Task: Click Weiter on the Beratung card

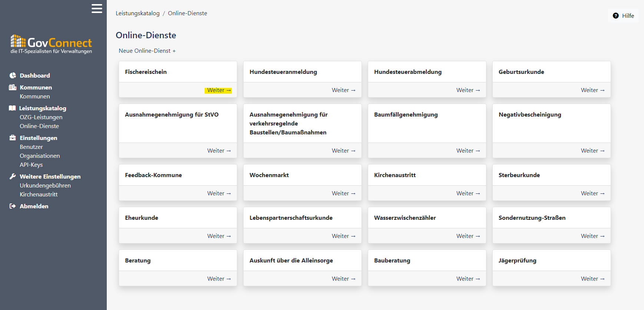Action: coord(219,279)
